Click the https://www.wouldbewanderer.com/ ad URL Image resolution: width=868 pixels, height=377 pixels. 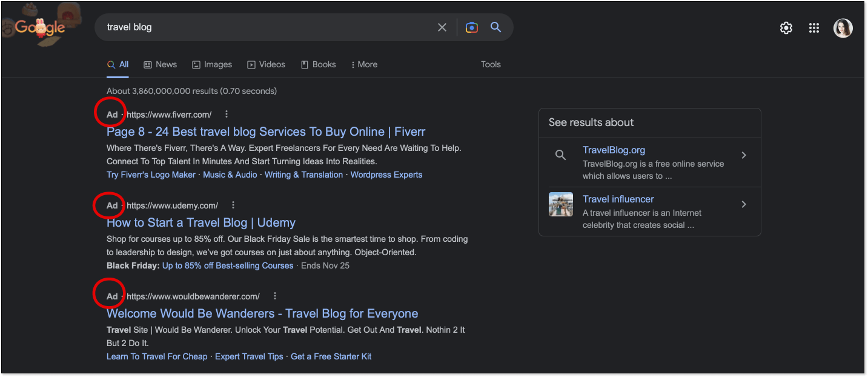click(x=193, y=296)
